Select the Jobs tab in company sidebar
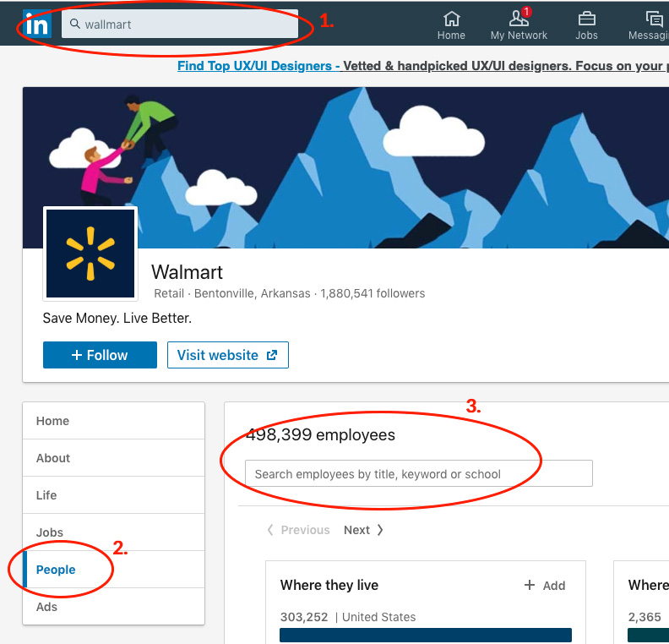669x644 pixels. pos(50,532)
